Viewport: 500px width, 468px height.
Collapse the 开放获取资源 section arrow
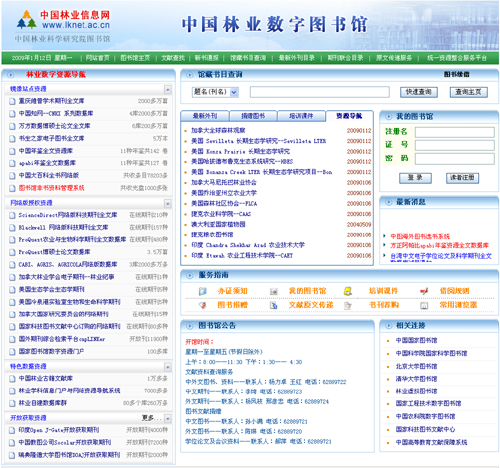click(x=168, y=418)
